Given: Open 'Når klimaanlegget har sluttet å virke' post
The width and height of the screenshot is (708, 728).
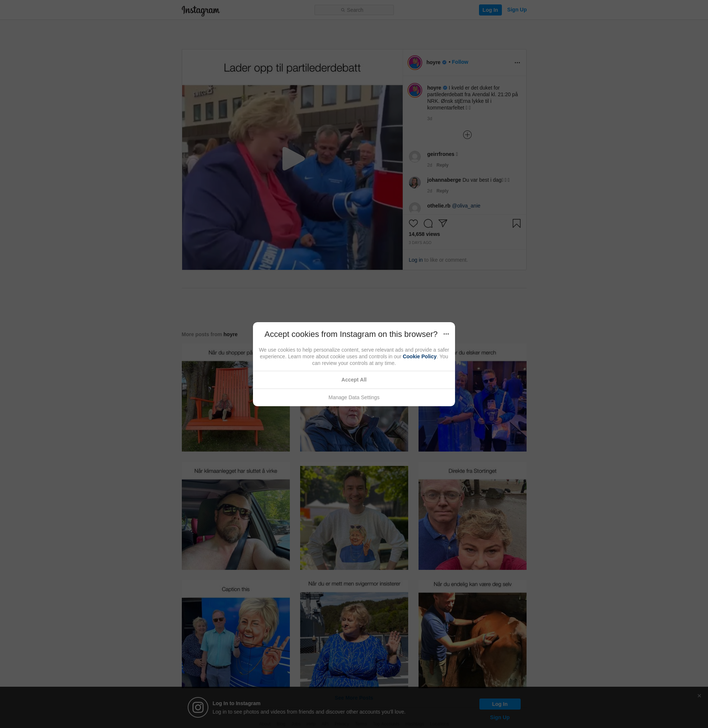Looking at the screenshot, I should 235,516.
